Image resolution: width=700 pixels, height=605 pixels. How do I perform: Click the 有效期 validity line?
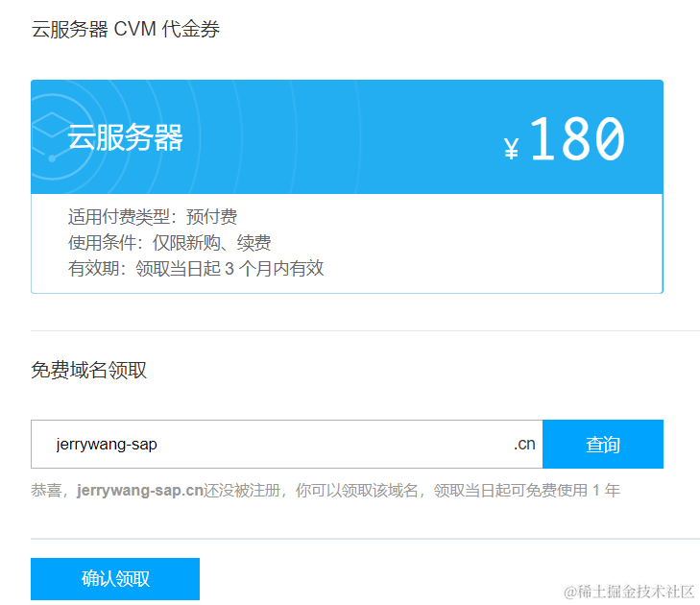tap(196, 268)
